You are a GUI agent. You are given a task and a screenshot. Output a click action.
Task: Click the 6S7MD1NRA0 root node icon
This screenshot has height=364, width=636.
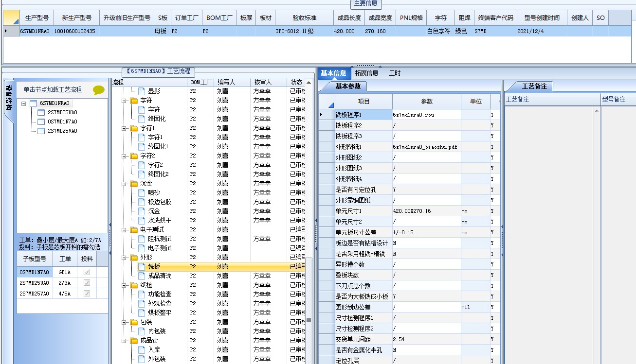[x=34, y=103]
